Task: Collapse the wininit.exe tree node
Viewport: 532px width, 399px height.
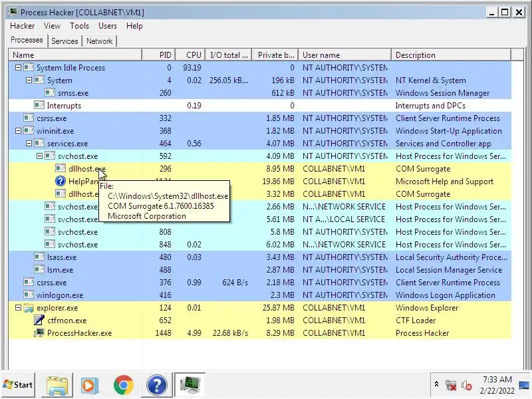Action: click(18, 130)
